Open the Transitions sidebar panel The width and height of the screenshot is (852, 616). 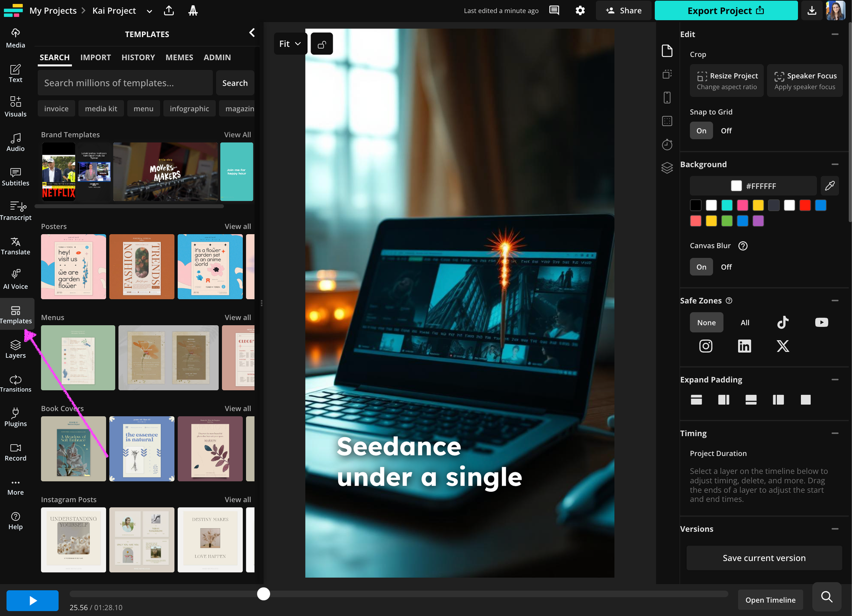pos(15,383)
